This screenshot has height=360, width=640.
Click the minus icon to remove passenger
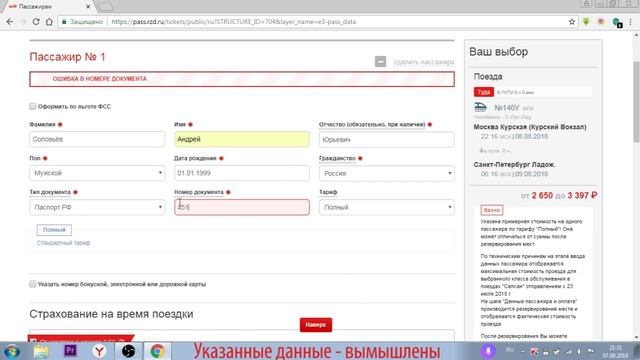pos(380,62)
